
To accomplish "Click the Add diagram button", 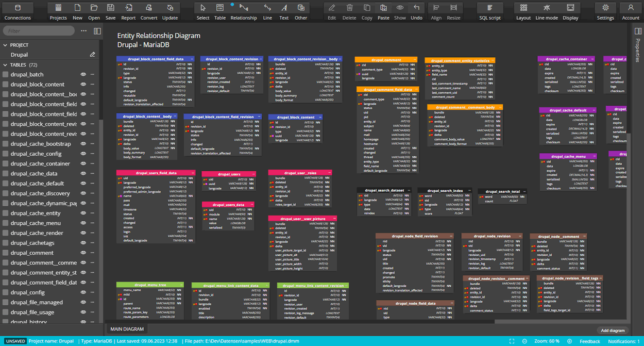I will [x=613, y=331].
